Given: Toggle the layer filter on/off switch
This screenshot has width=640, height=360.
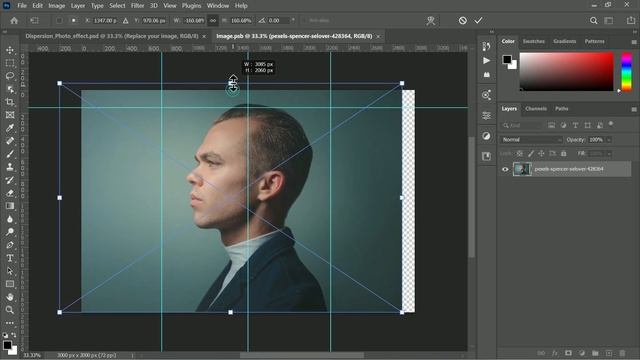Looking at the screenshot, I should pyautogui.click(x=611, y=124).
